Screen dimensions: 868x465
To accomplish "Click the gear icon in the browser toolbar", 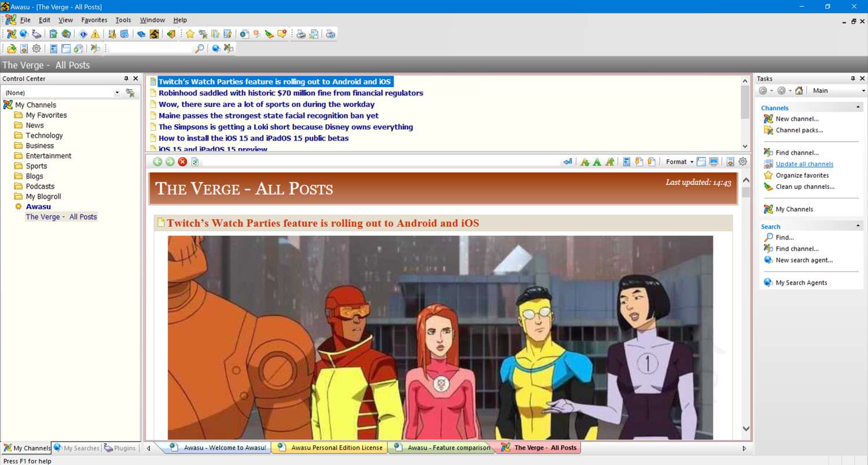I will (x=743, y=162).
